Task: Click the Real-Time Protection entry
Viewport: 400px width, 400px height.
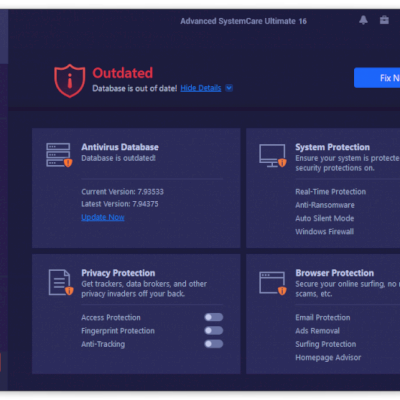Action: click(331, 192)
